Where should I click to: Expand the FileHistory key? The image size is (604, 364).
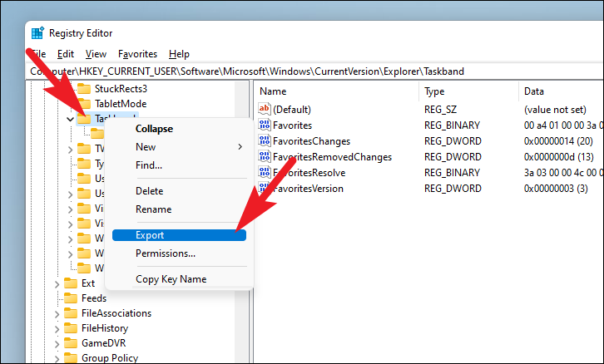(57, 329)
